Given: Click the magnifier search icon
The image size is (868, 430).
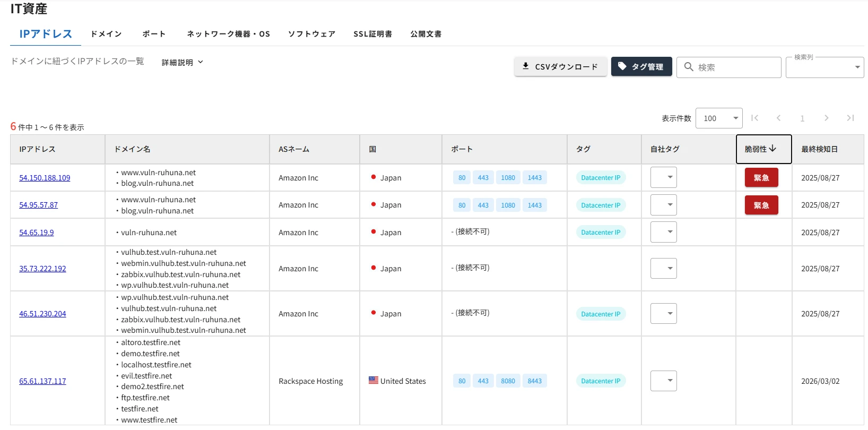Looking at the screenshot, I should tap(689, 67).
